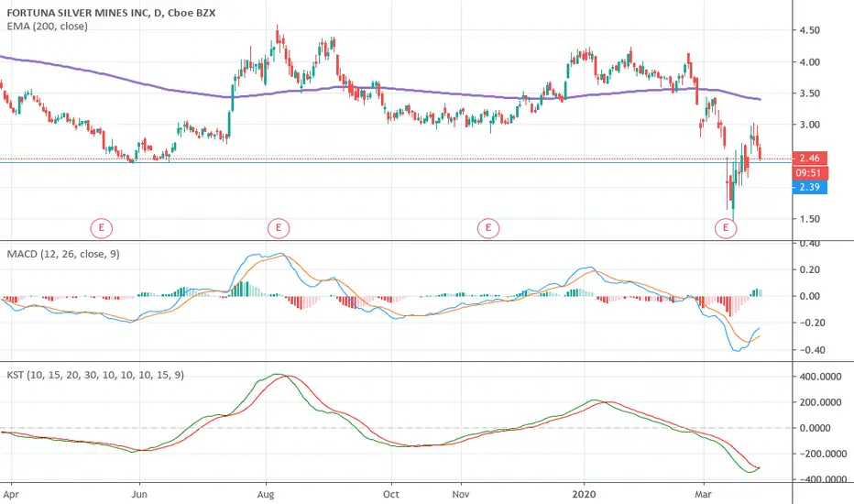Click the earnings marker E near mid-November
This screenshot has width=854, height=504.
[488, 228]
